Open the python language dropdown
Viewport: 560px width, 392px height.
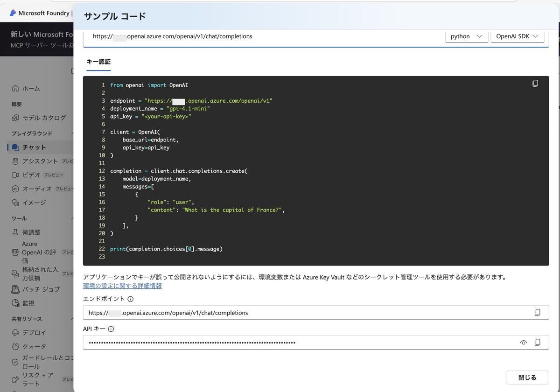pos(467,36)
